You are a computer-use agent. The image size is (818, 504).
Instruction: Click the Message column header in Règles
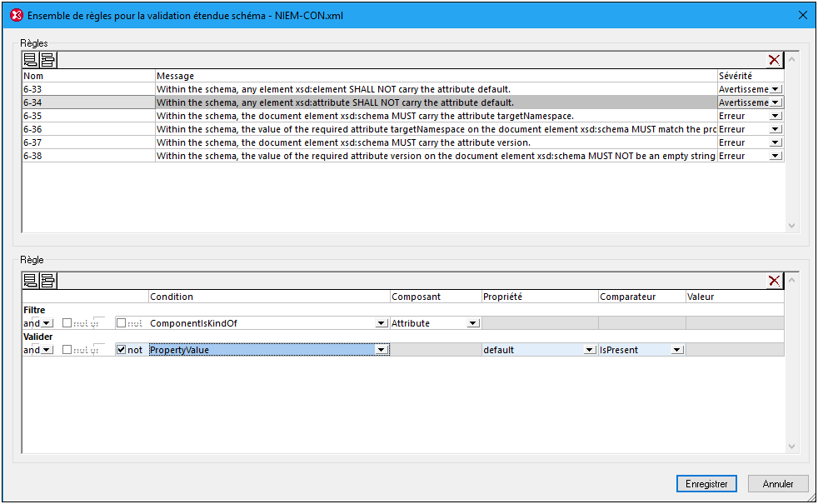pyautogui.click(x=435, y=76)
